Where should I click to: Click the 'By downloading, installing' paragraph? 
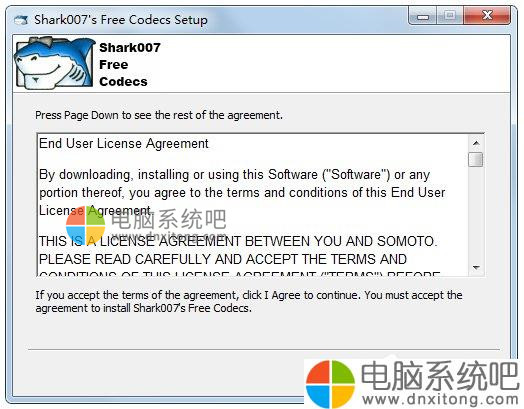242,192
